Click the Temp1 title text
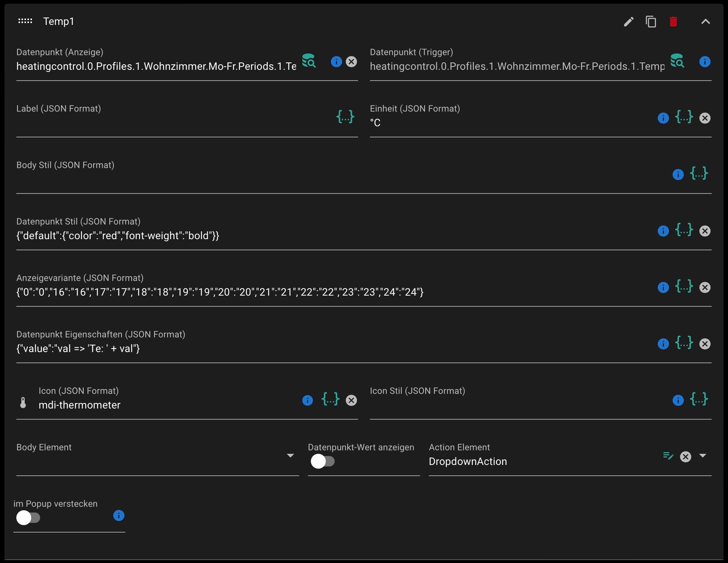Viewport: 728px width, 563px height. click(x=59, y=22)
